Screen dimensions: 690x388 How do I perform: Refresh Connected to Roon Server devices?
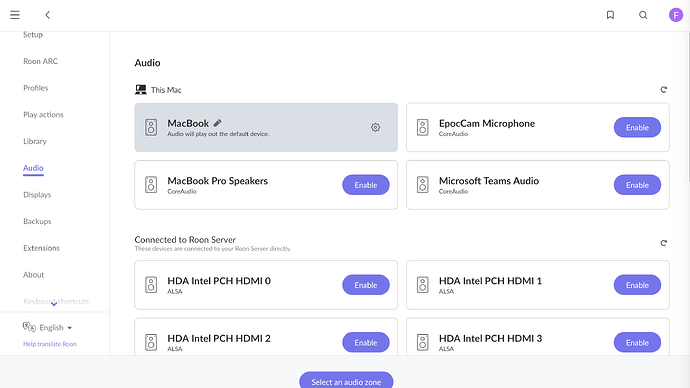pyautogui.click(x=664, y=243)
